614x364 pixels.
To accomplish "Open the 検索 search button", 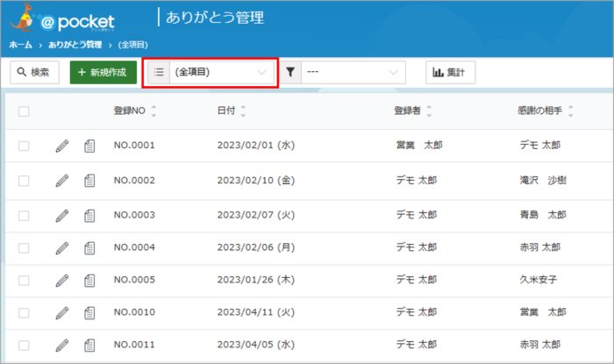I will point(34,73).
